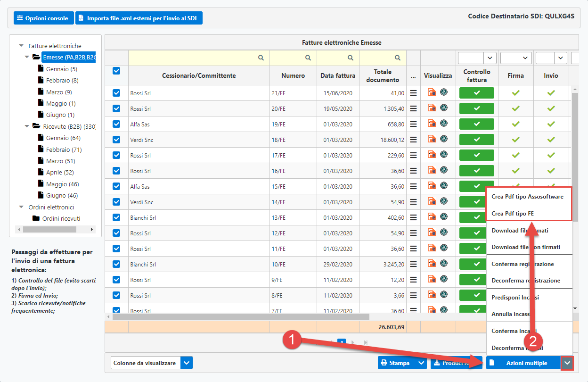Click Cessionario/Committente filter input field
The width and height of the screenshot is (588, 382).
coord(198,58)
